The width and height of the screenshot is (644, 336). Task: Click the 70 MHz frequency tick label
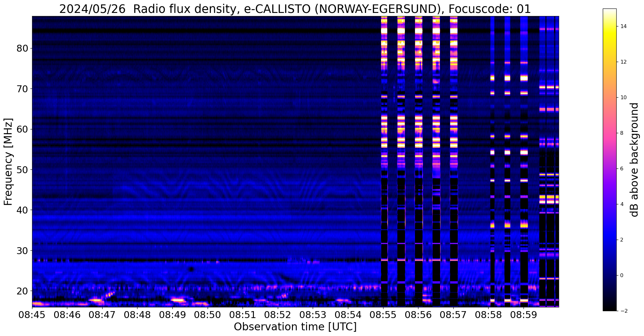22,89
